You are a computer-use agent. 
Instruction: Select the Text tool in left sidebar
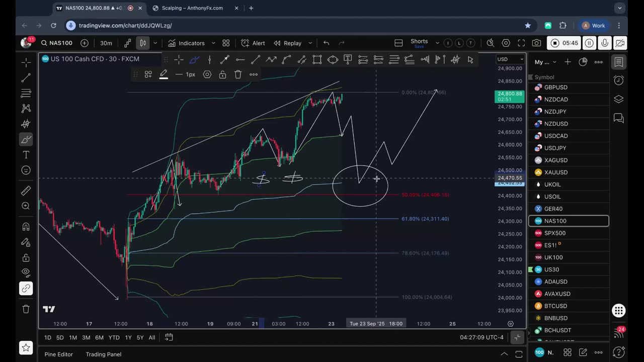click(26, 155)
